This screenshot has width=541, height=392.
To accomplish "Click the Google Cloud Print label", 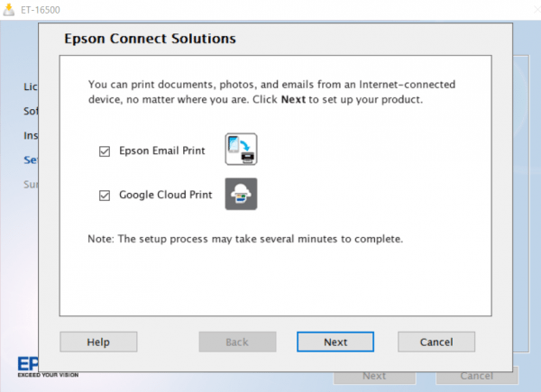I will (x=166, y=195).
